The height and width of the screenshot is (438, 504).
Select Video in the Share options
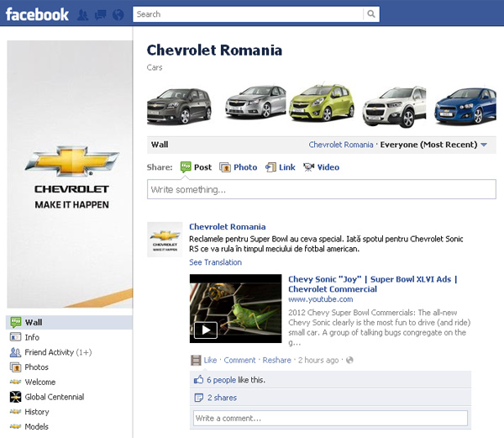[x=321, y=167]
